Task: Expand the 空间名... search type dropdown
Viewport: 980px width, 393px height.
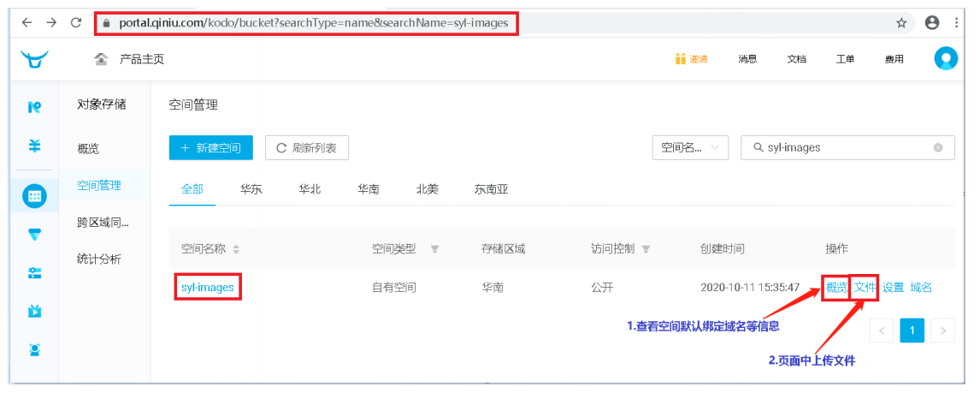Action: pos(690,147)
